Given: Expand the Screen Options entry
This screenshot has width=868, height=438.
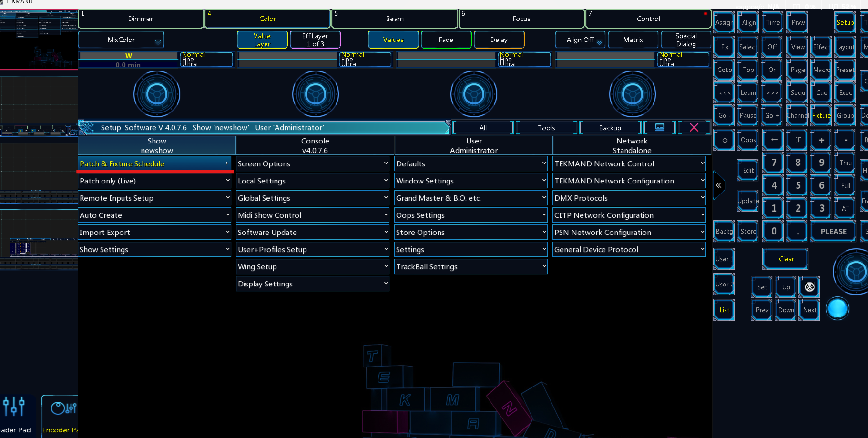Looking at the screenshot, I should click(x=313, y=163).
